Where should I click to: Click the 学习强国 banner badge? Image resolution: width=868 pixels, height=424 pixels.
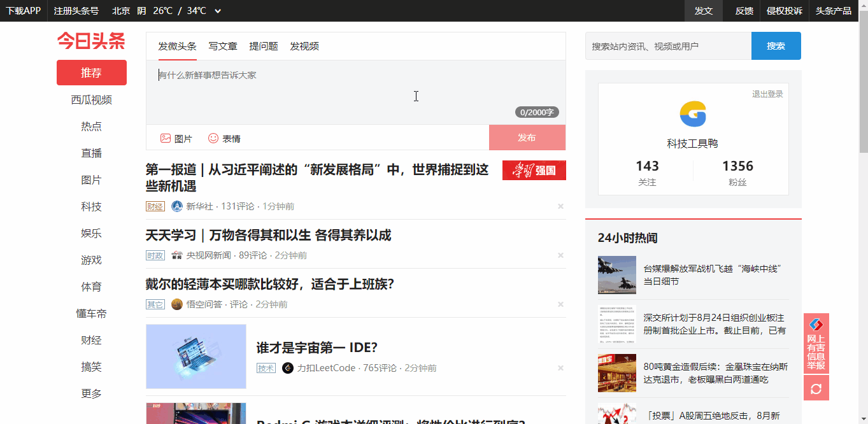pos(534,170)
